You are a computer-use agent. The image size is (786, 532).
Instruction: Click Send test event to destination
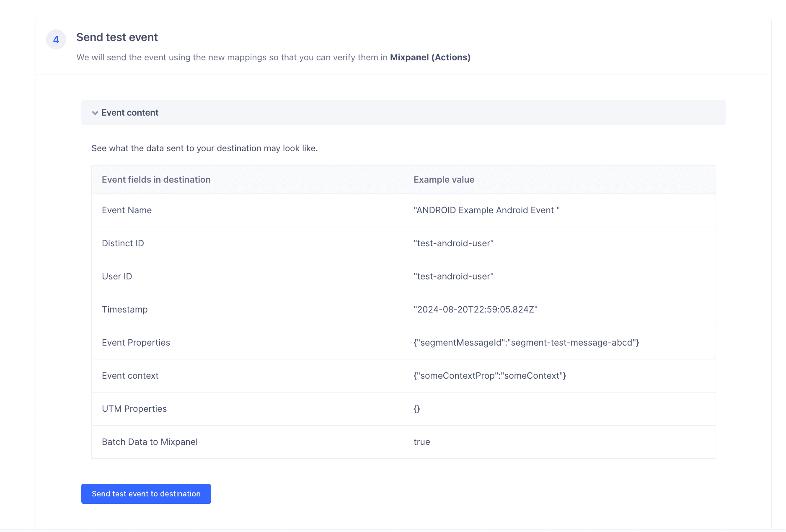click(146, 493)
